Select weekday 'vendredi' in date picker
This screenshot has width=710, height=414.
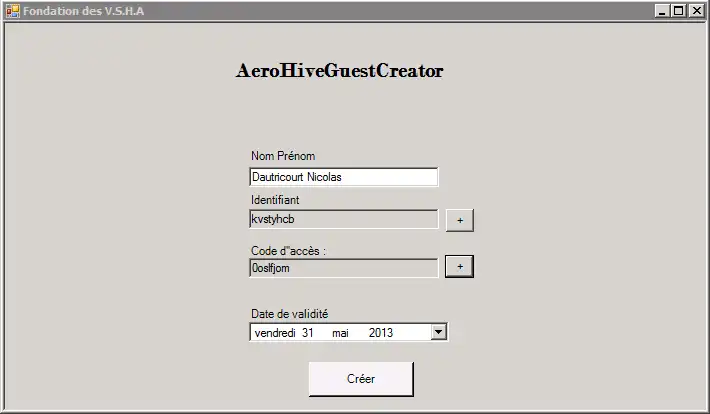coord(275,333)
